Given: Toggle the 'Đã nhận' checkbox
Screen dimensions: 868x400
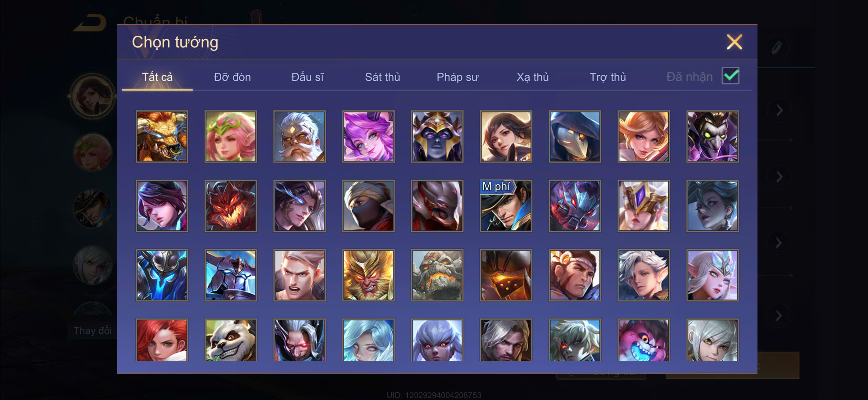Looking at the screenshot, I should point(730,75).
